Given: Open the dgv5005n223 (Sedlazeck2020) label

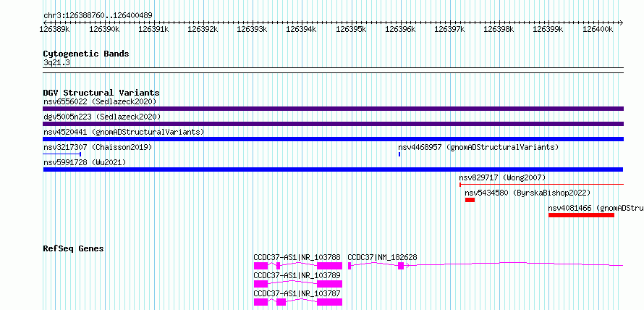Looking at the screenshot, I should click(102, 117).
